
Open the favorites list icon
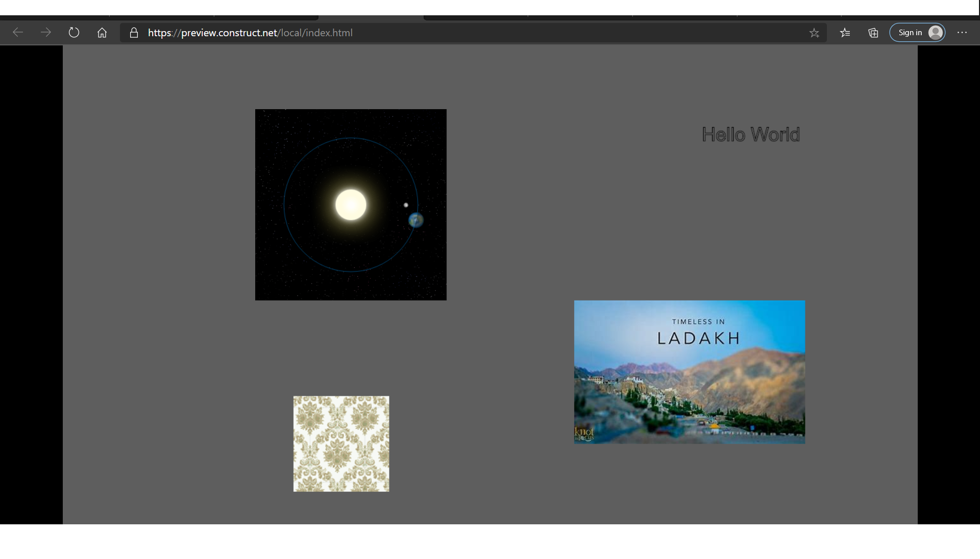point(845,33)
